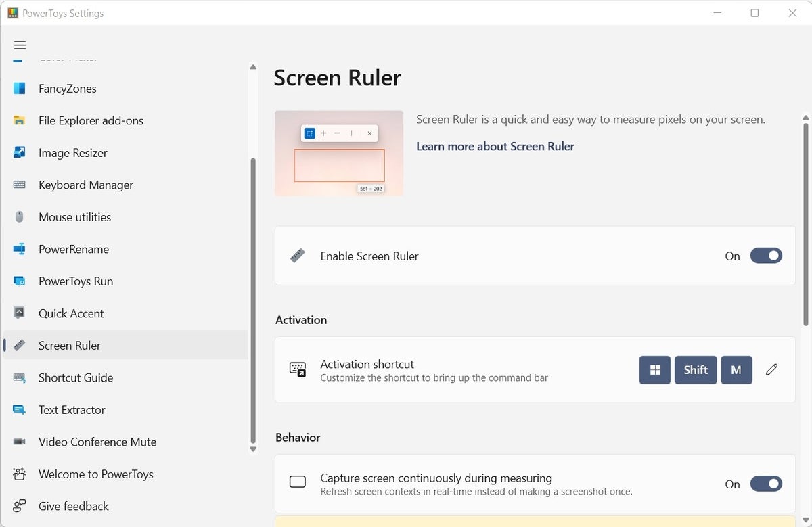Viewport: 812px width, 527px height.
Task: Click the File Explorer add-ons icon
Action: tap(20, 120)
